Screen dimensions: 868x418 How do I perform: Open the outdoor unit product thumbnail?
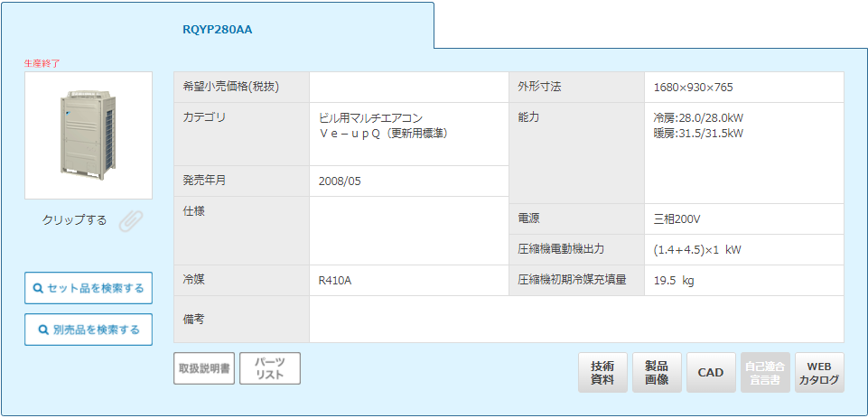89,135
